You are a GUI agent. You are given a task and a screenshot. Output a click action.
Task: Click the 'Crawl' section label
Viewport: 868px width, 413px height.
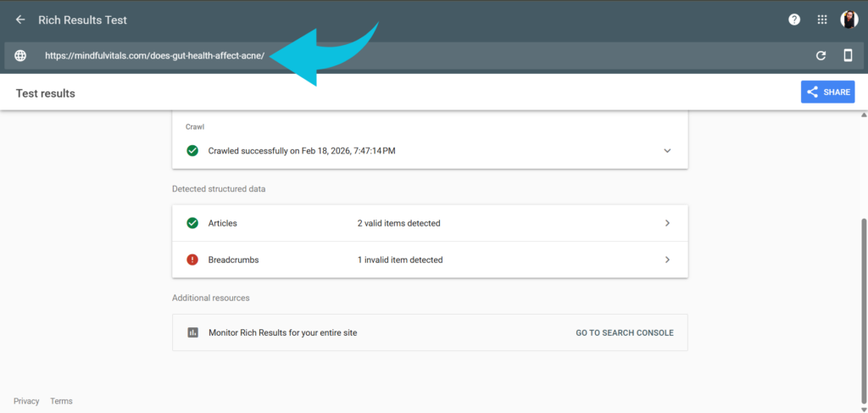195,126
